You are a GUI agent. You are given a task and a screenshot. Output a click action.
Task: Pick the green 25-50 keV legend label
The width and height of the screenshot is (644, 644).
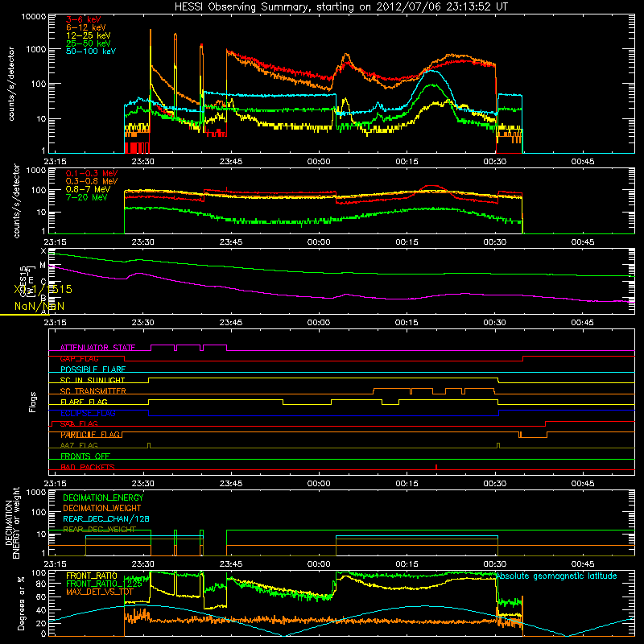(x=89, y=43)
